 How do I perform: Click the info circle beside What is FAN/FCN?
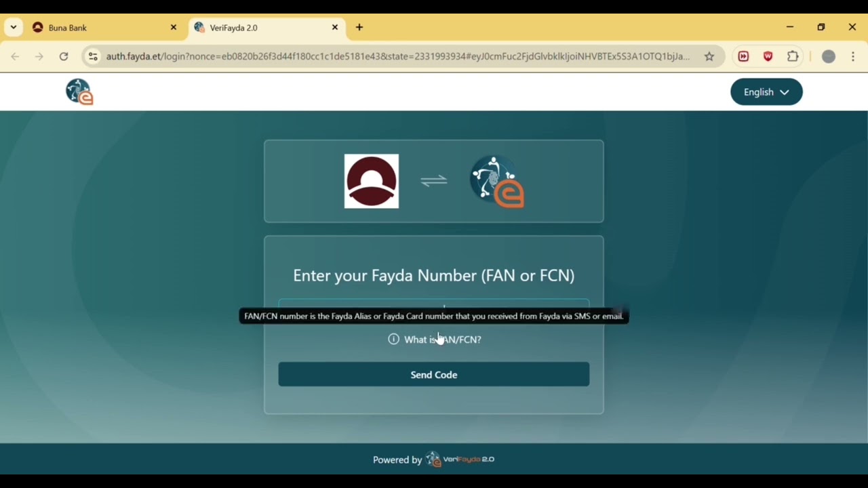[393, 339]
